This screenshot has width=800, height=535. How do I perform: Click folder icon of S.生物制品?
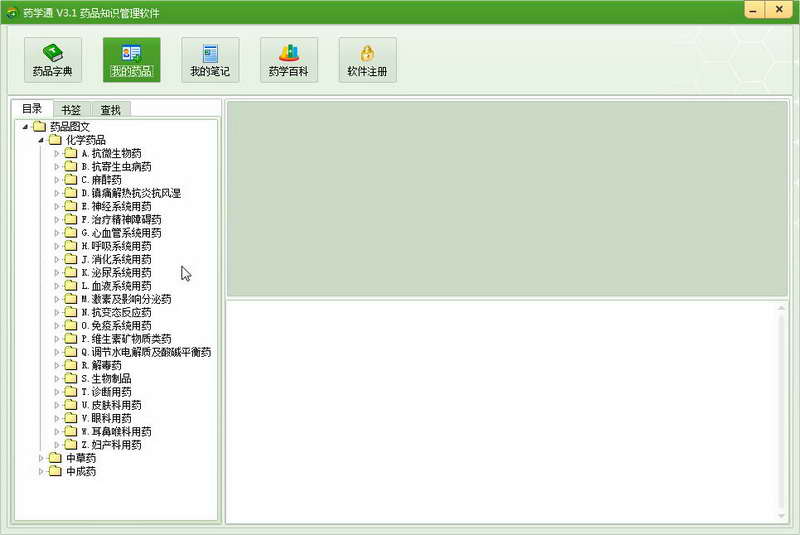pyautogui.click(x=71, y=378)
